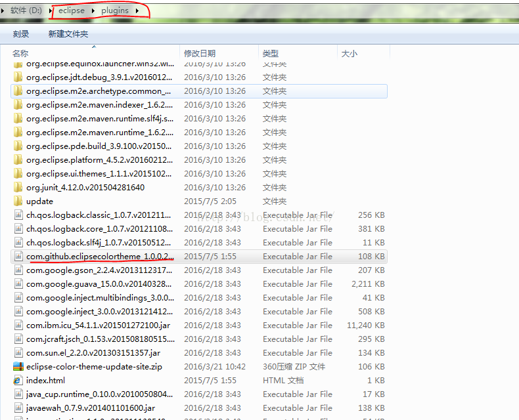519x420 pixels.
Task: Select file name org.eclipse.m2e.archetype.common
Action: pos(99,91)
